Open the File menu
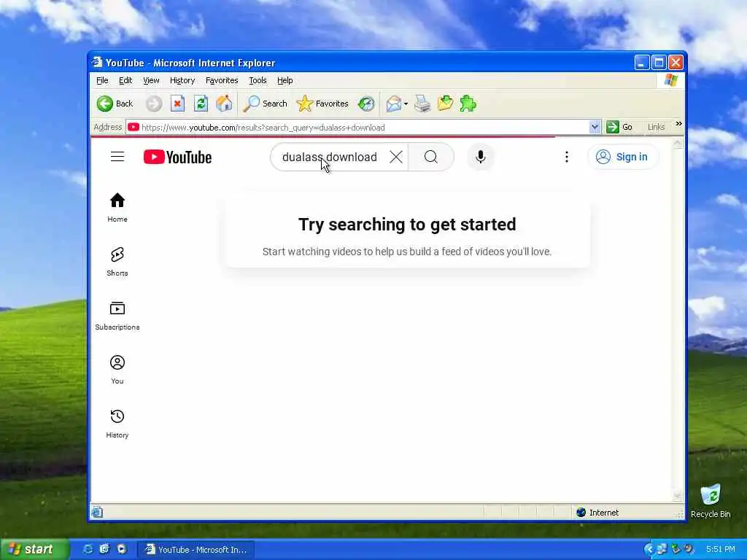Screen dimensions: 747x560 102,80
